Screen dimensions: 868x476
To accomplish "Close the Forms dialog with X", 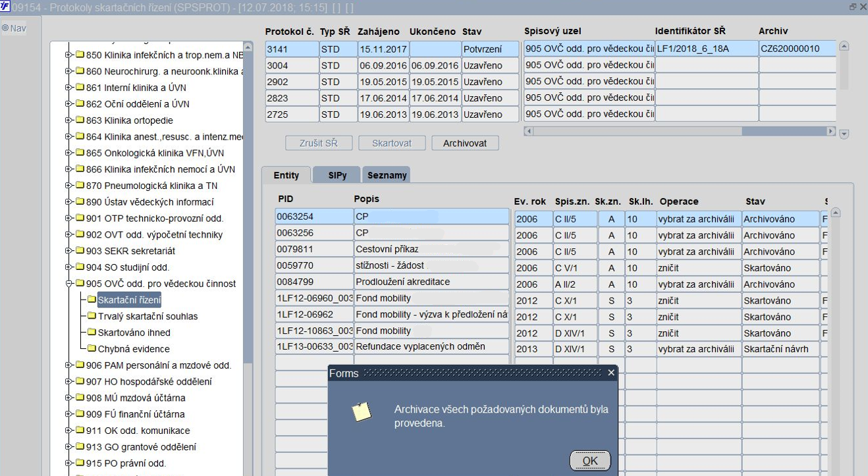I will (x=610, y=373).
